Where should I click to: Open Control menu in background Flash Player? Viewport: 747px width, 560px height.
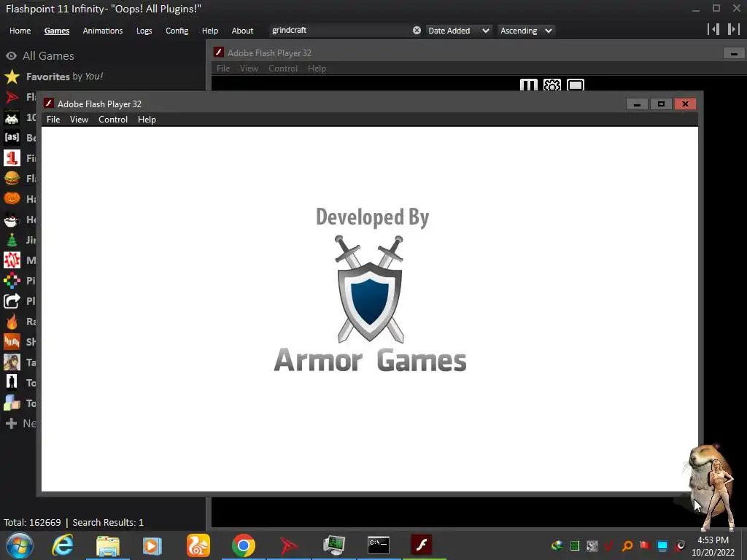(283, 69)
